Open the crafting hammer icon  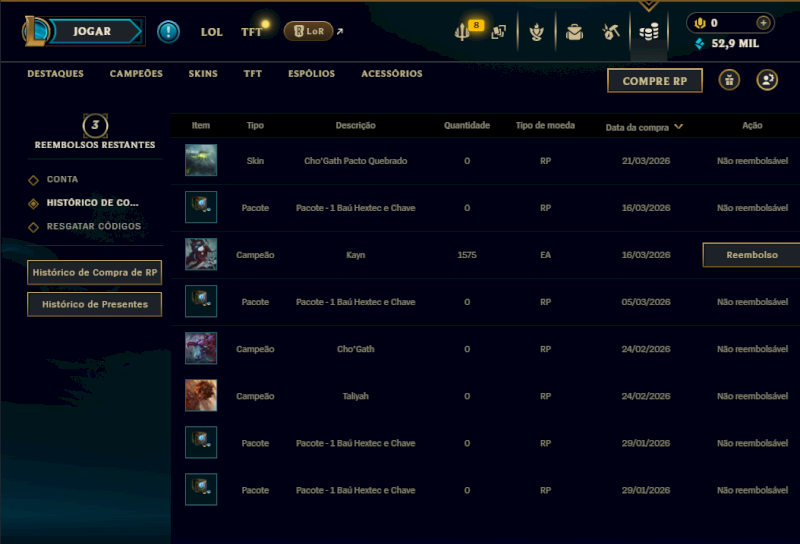coord(611,32)
